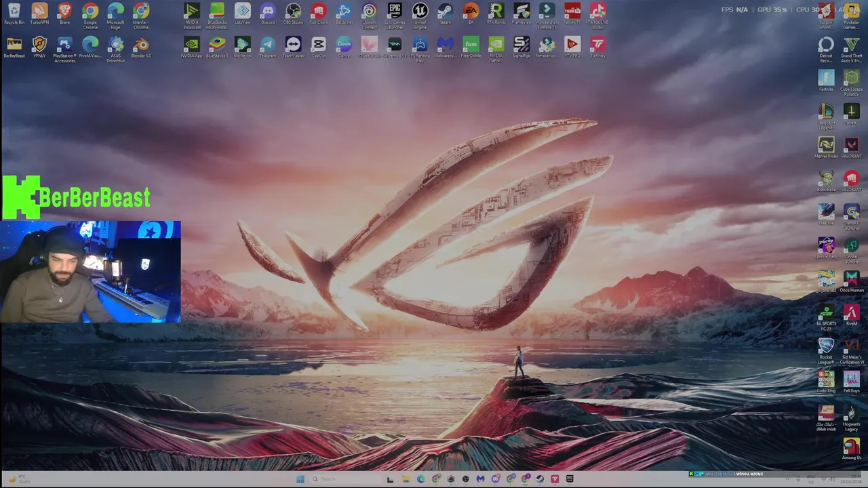Open the Brave browser shortcut
Screen dimensions: 868x488
click(x=65, y=14)
